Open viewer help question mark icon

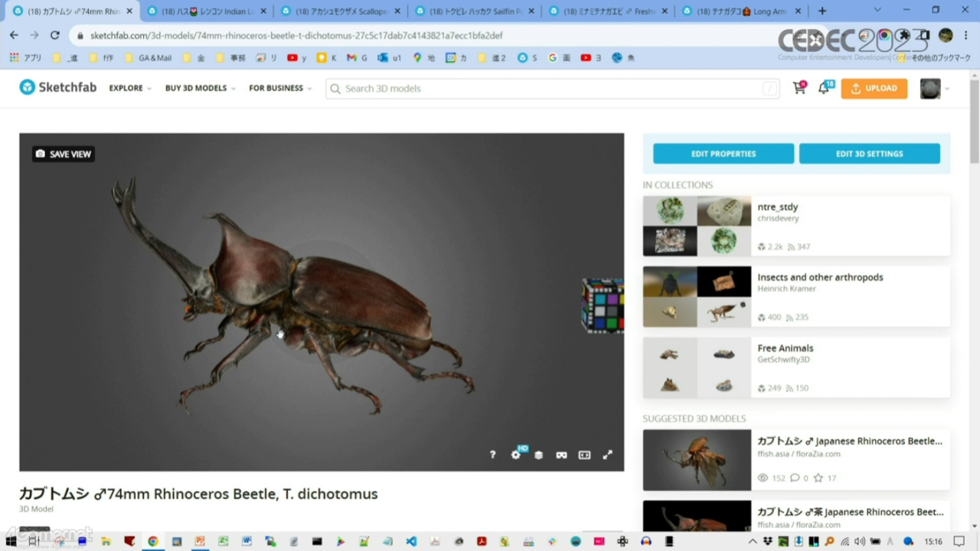pyautogui.click(x=492, y=455)
